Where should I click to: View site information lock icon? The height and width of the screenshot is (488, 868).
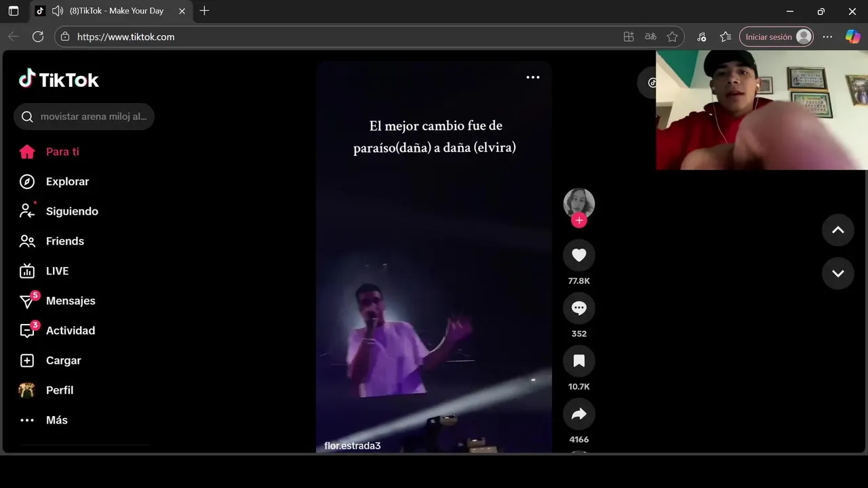(x=65, y=37)
